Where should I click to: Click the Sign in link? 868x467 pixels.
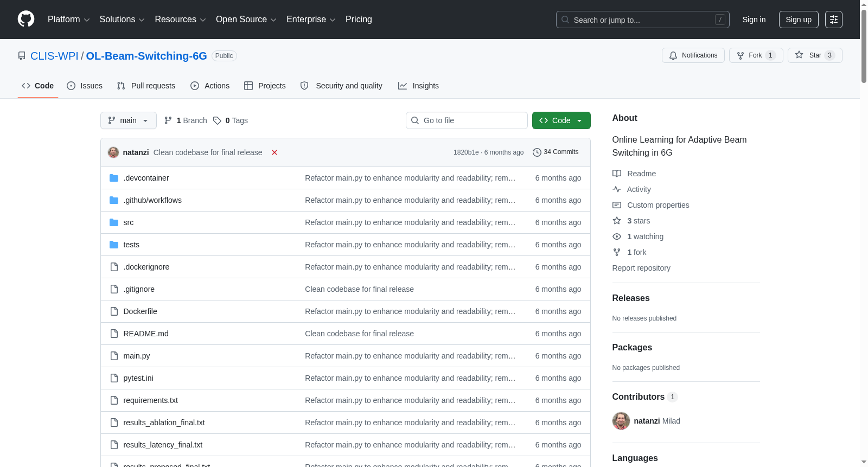[x=754, y=20]
